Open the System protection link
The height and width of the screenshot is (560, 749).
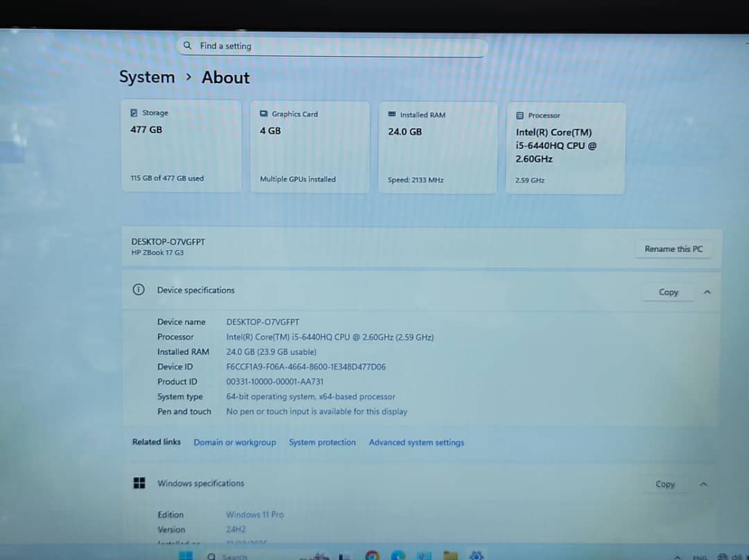coord(322,442)
